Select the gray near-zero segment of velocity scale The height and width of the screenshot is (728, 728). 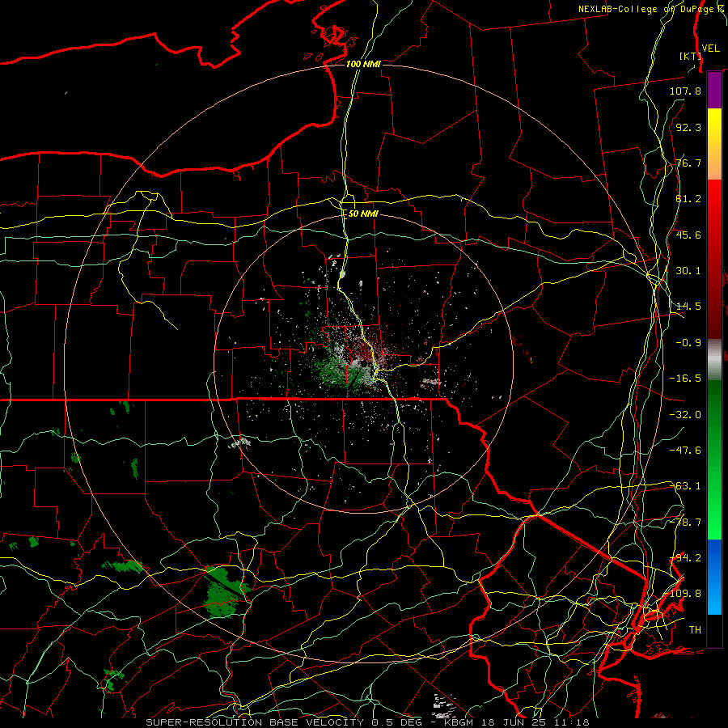tap(714, 360)
